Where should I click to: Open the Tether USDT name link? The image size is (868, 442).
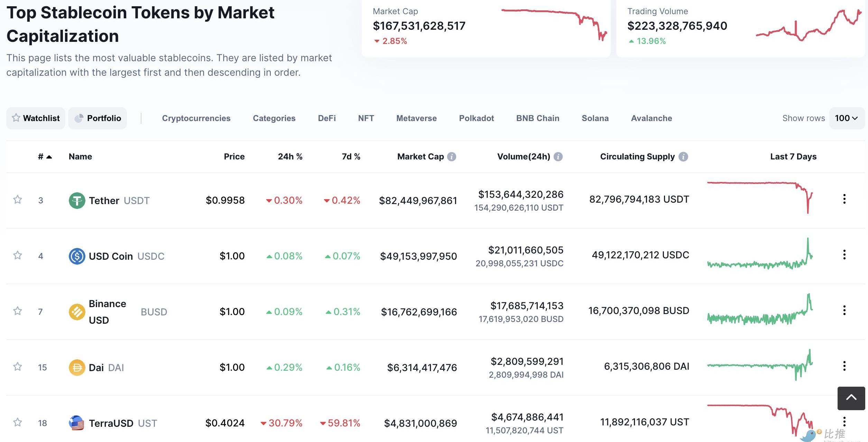pyautogui.click(x=119, y=201)
